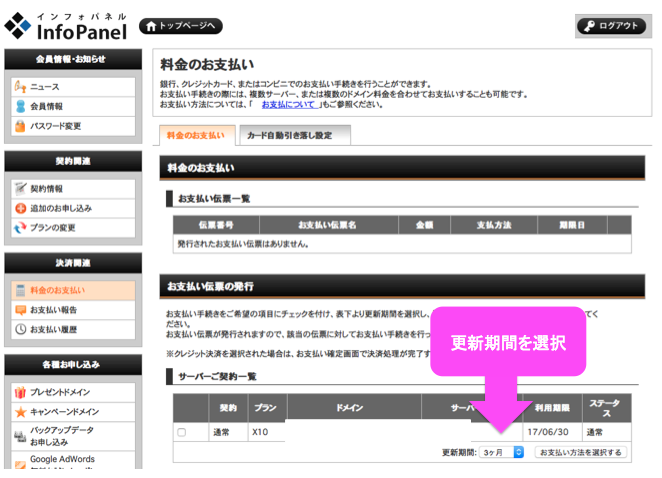
Task: Follow the お支払について link
Action: 288,104
